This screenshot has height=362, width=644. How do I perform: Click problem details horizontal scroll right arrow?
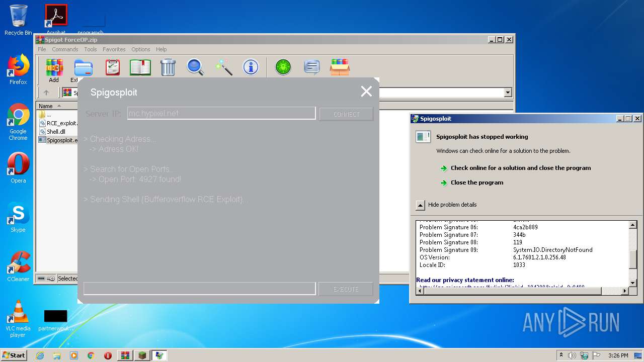coord(625,291)
